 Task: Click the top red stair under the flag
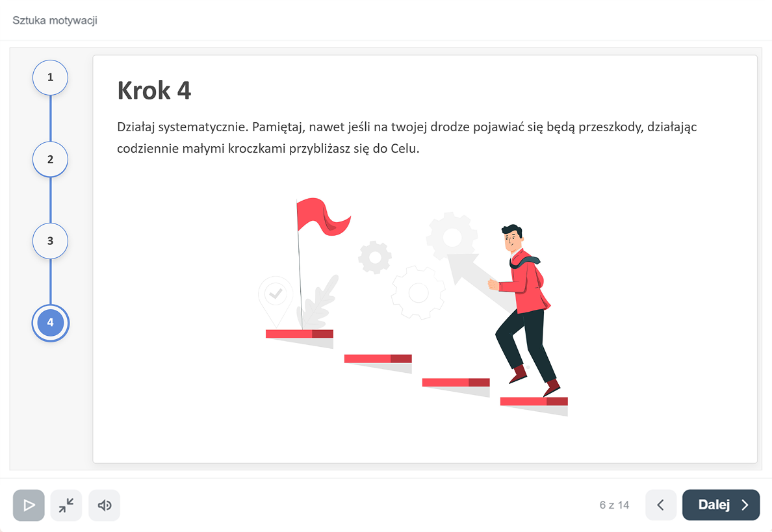pos(300,334)
